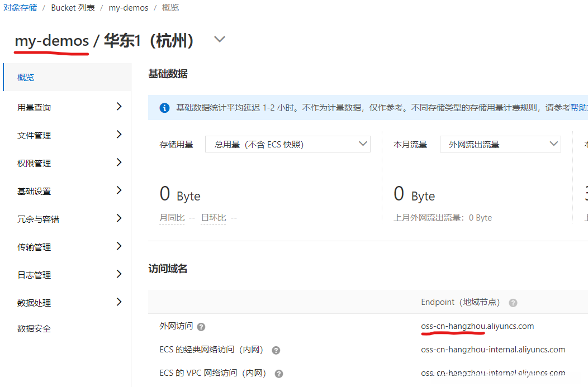Click the info icon in the notice banner
Viewport: 588px width, 387px height.
[164, 107]
